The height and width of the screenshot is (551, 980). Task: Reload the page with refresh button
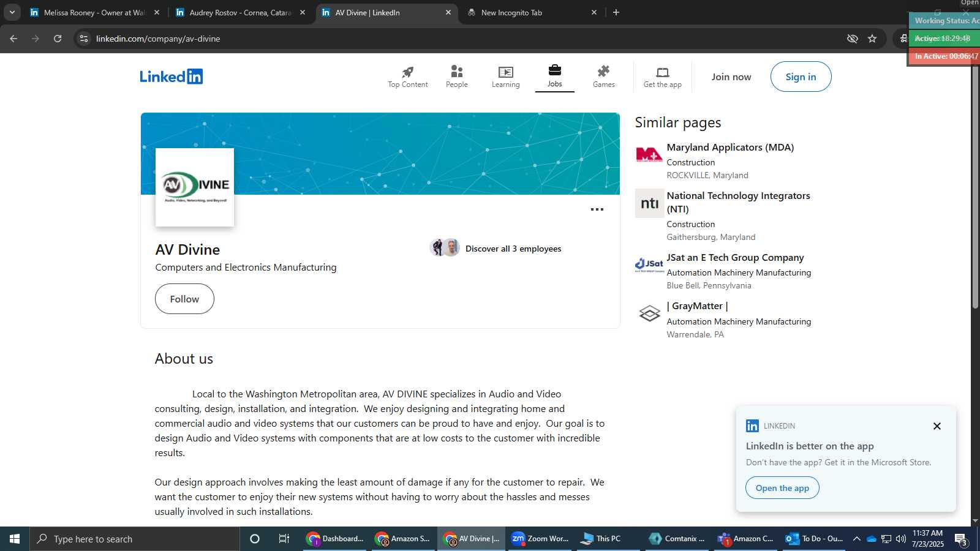tap(58, 39)
